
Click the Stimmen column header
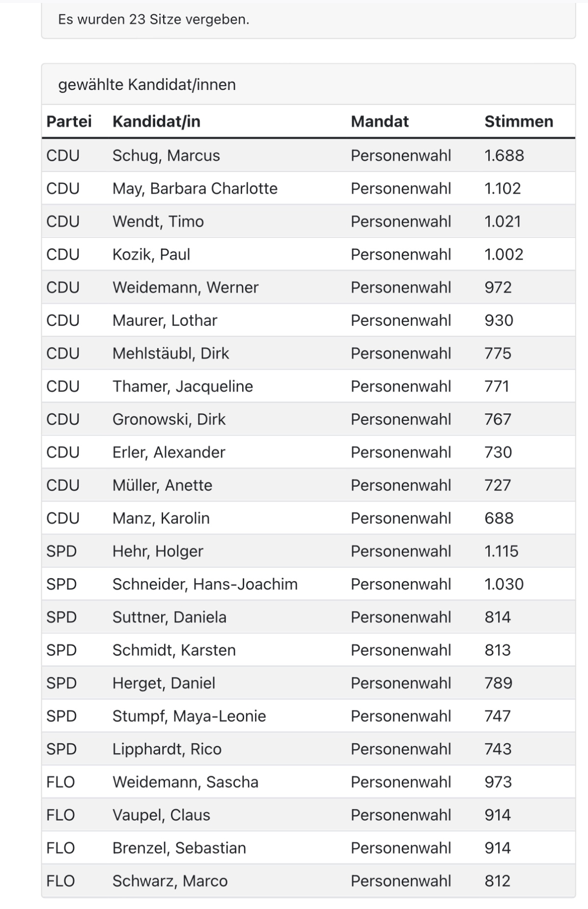click(x=518, y=121)
